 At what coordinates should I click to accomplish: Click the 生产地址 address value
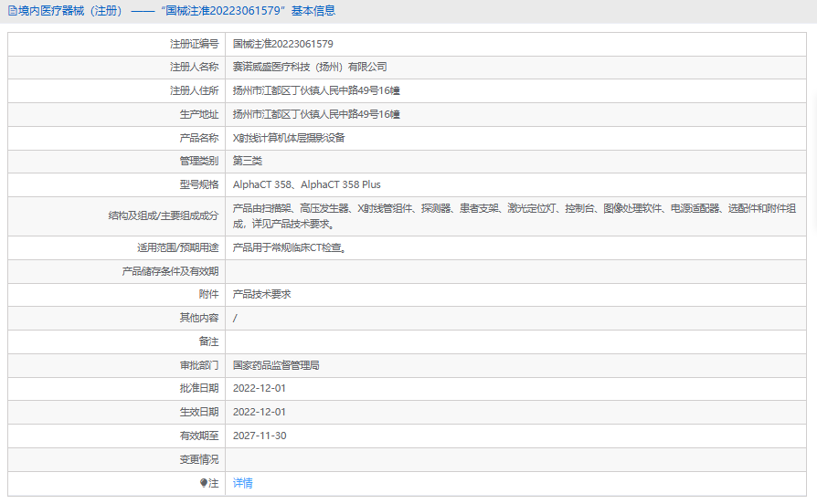point(316,114)
